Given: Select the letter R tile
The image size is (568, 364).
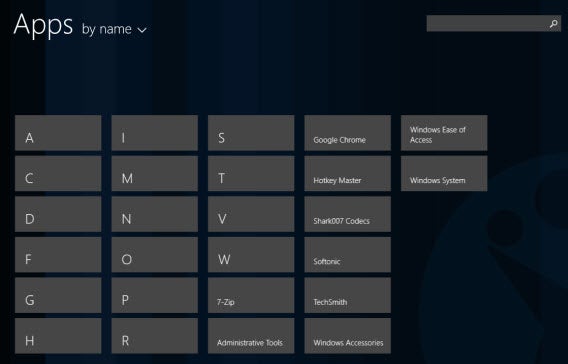Looking at the screenshot, I should [155, 336].
